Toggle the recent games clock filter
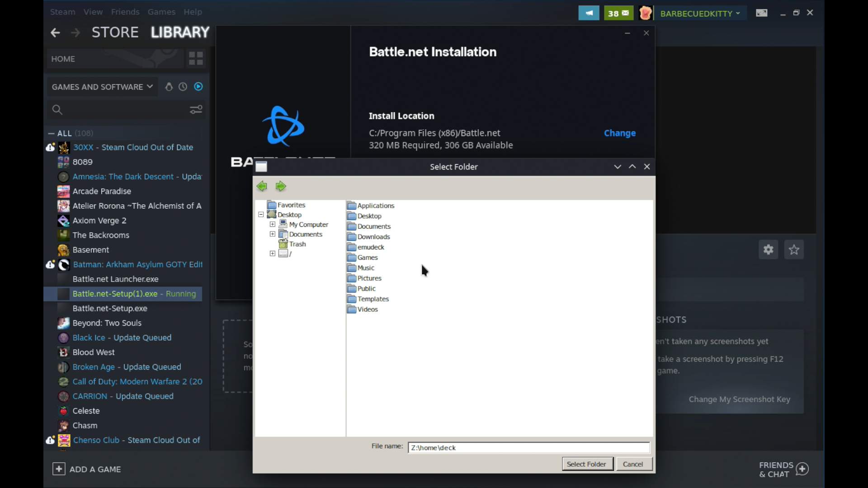The height and width of the screenshot is (488, 868). (183, 86)
